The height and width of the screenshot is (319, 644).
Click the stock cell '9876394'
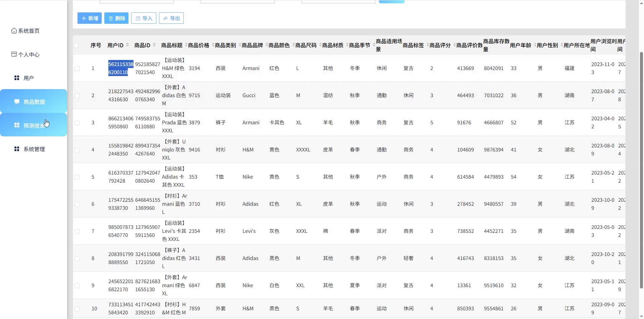click(494, 150)
